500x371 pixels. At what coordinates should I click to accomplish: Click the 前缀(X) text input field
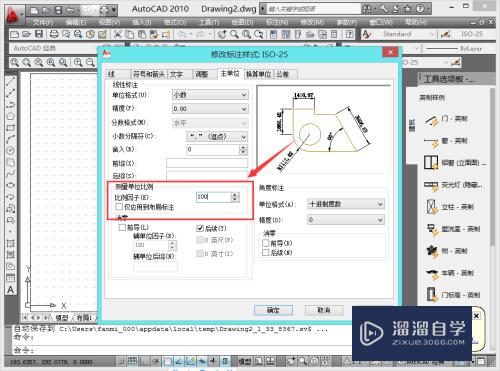click(x=207, y=163)
